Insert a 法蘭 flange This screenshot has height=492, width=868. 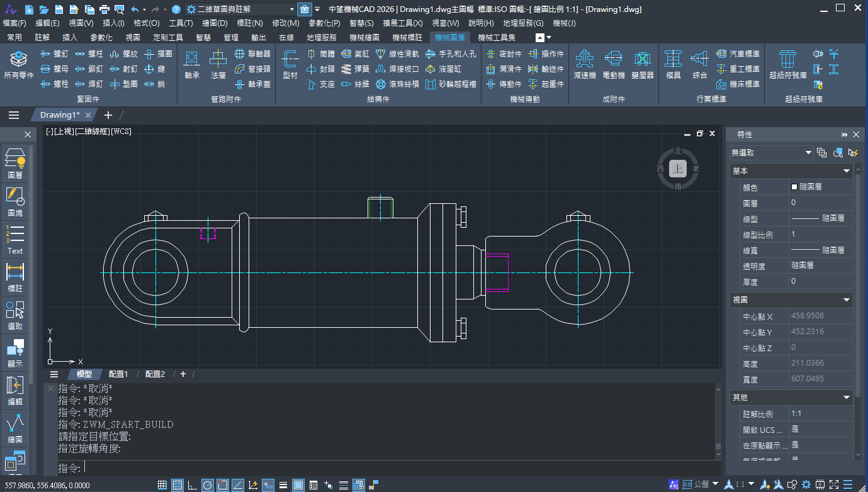pyautogui.click(x=218, y=65)
